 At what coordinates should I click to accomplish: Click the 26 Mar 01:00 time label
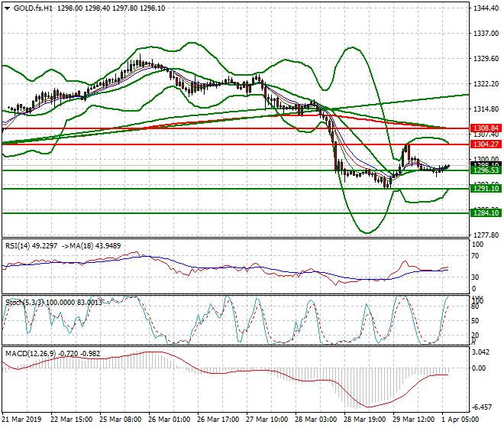[169, 420]
